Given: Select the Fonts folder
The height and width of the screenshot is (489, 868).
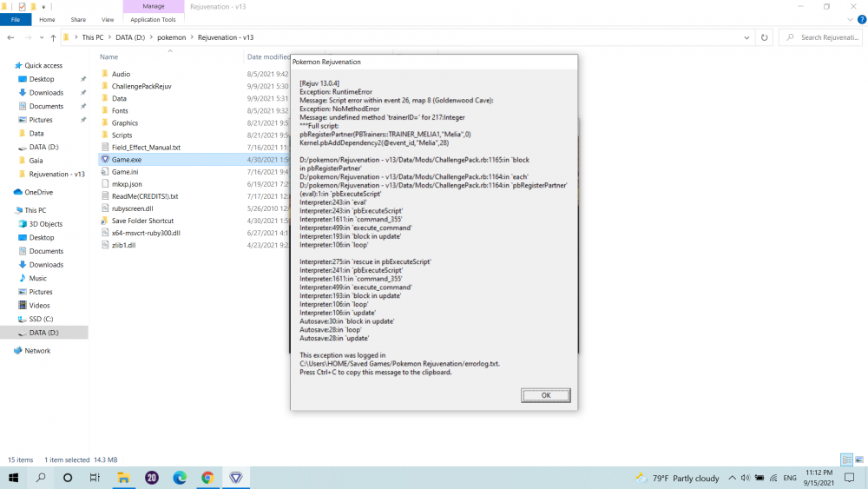Looking at the screenshot, I should 120,111.
